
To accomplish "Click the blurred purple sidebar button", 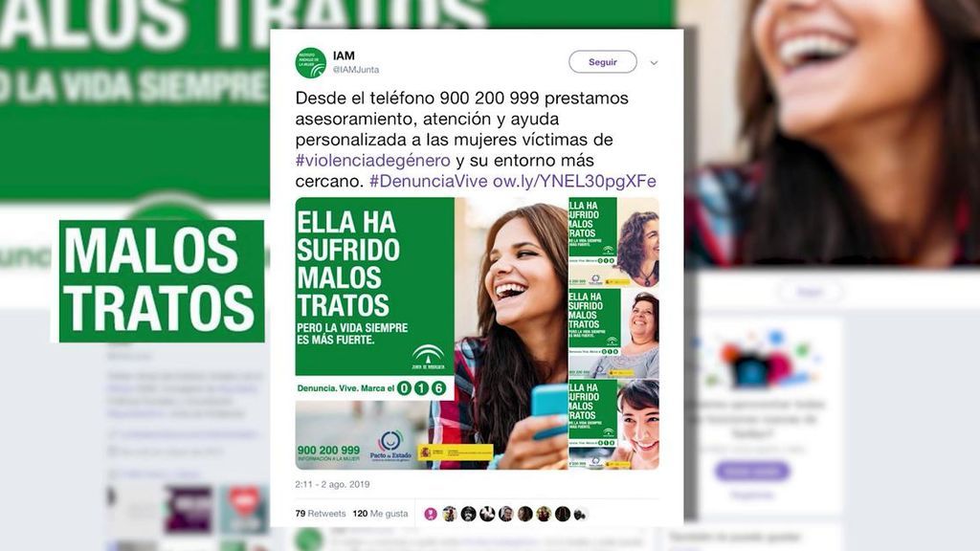I will pyautogui.click(x=752, y=471).
